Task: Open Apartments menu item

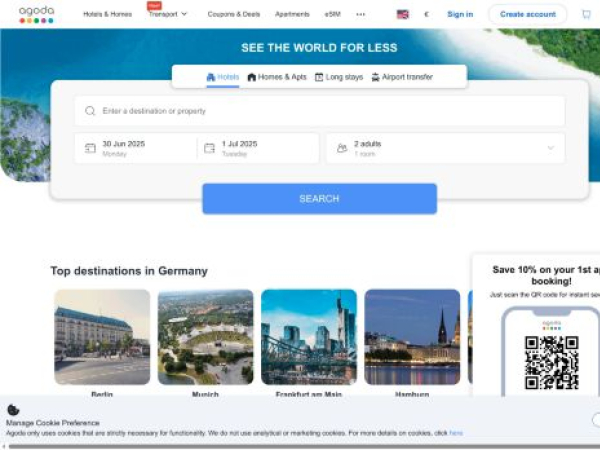Action: click(x=292, y=15)
